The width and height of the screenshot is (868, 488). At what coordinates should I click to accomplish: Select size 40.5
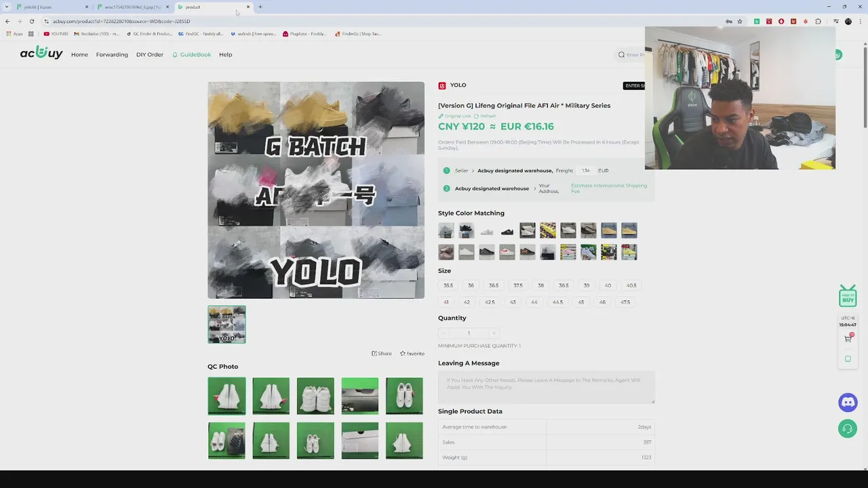[631, 285]
